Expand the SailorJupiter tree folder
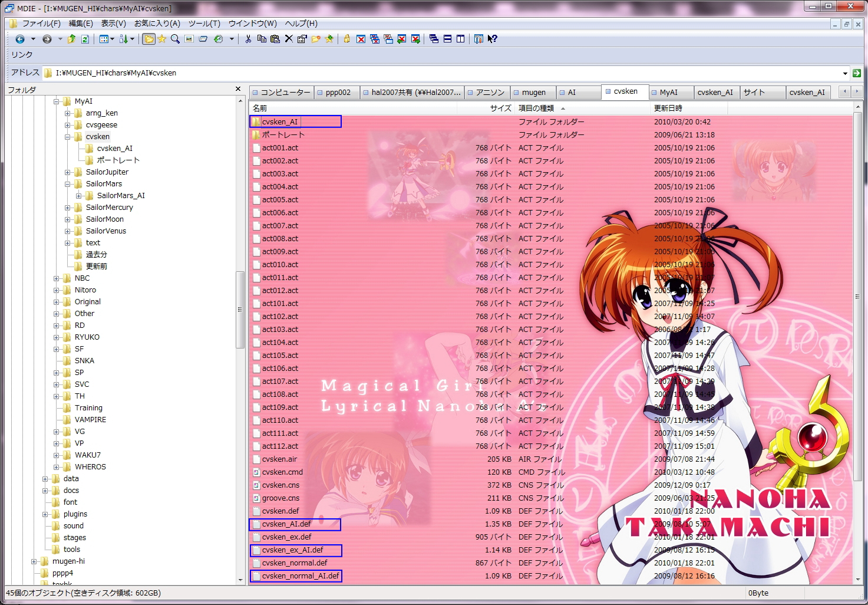Image resolution: width=868 pixels, height=605 pixels. tap(68, 172)
